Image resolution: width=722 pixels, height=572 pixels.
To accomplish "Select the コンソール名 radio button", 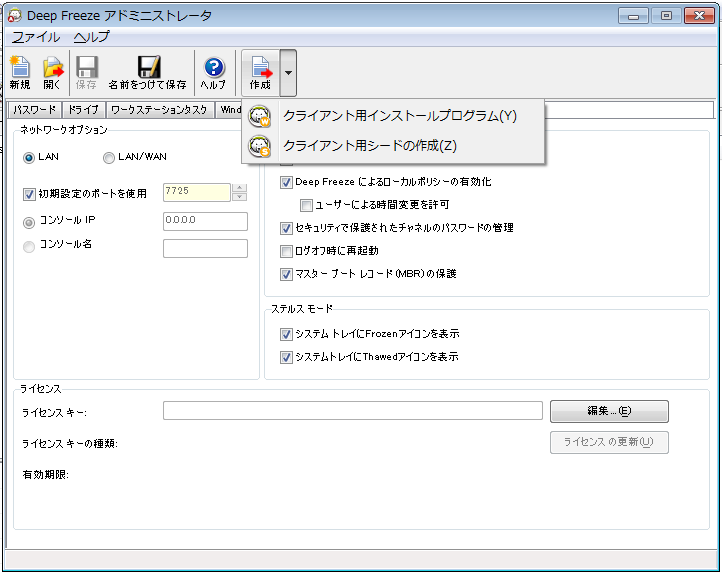I will click(x=29, y=247).
